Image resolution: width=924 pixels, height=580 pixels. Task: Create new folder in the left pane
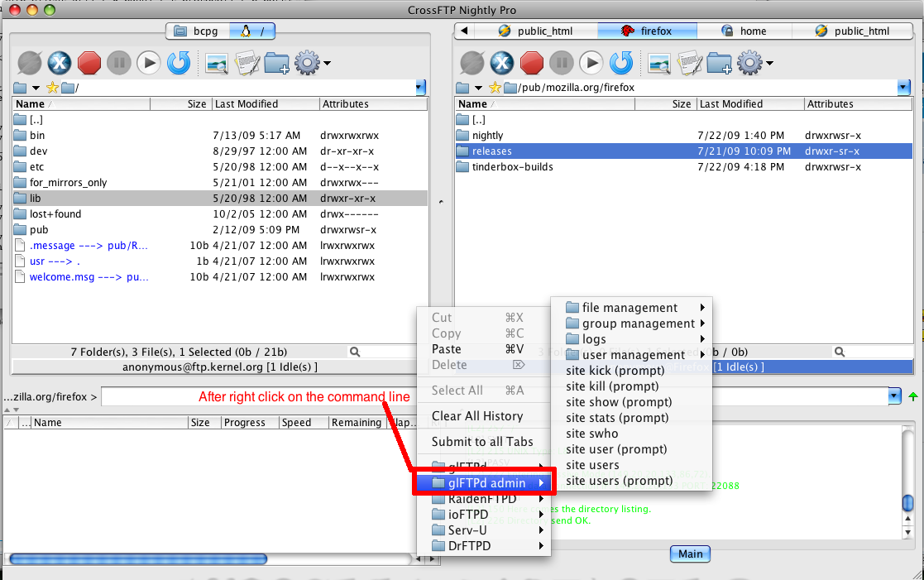click(x=276, y=63)
